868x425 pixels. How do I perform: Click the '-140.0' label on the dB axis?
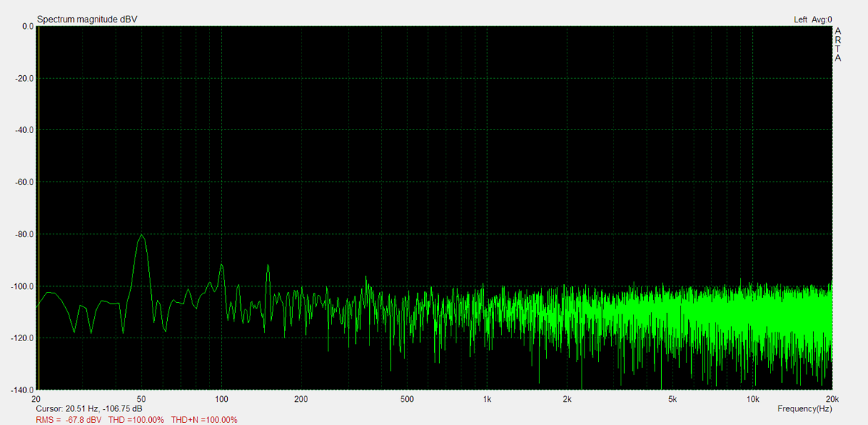point(22,390)
